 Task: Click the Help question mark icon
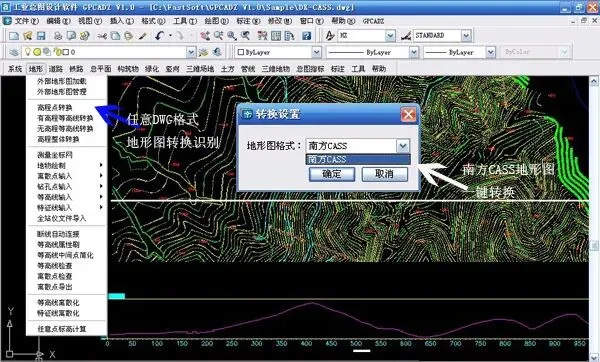click(307, 36)
